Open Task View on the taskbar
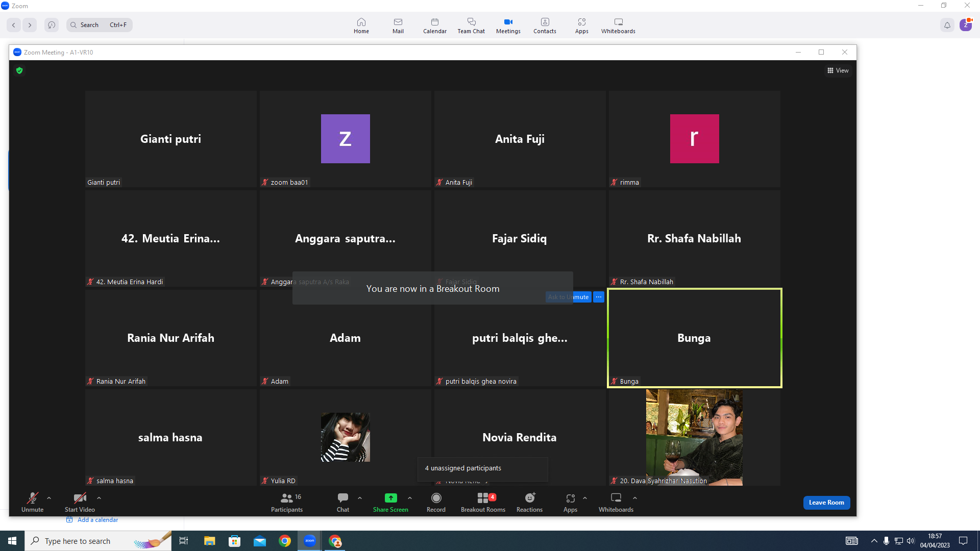 click(184, 541)
